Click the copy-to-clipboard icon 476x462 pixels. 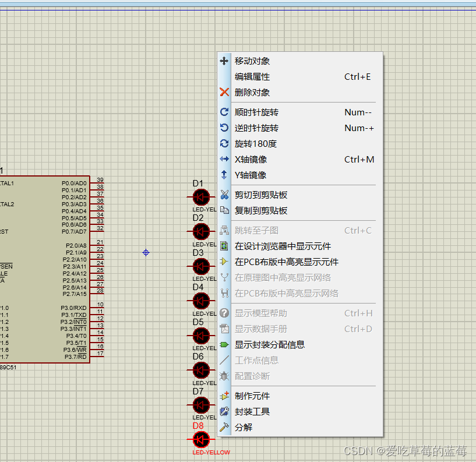[224, 211]
